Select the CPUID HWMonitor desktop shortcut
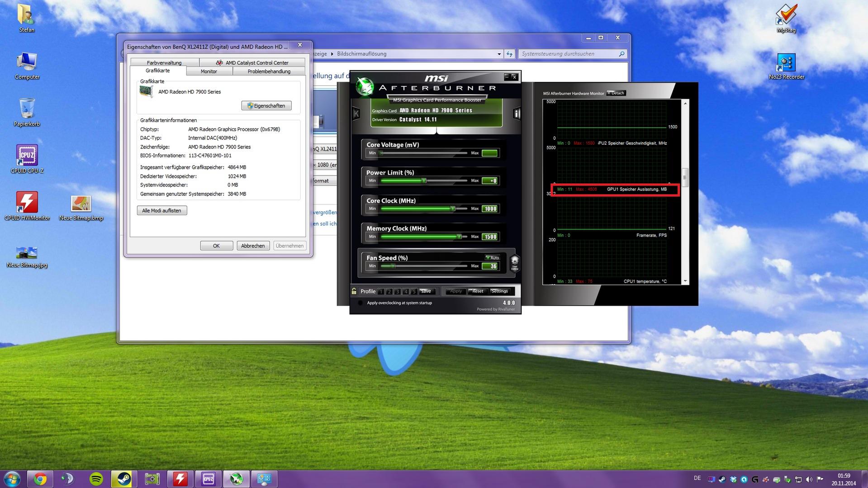 [x=27, y=206]
